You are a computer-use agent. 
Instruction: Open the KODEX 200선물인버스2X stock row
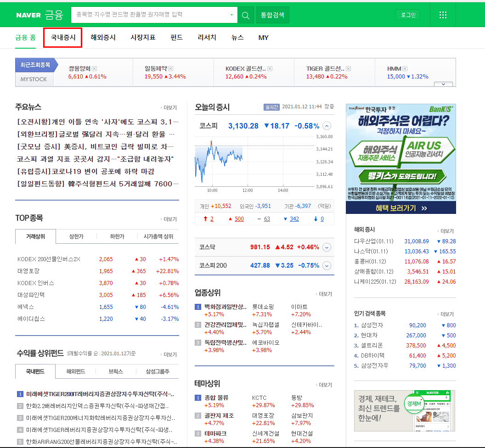[98, 259]
